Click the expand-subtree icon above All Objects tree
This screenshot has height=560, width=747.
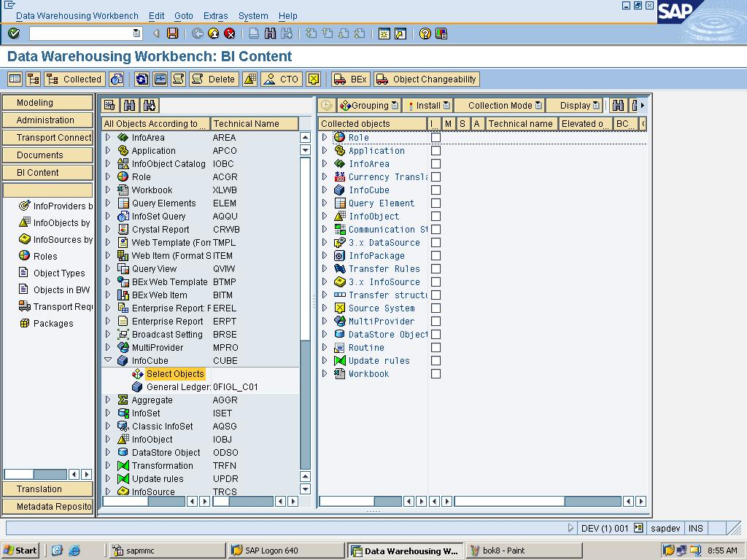(x=109, y=105)
